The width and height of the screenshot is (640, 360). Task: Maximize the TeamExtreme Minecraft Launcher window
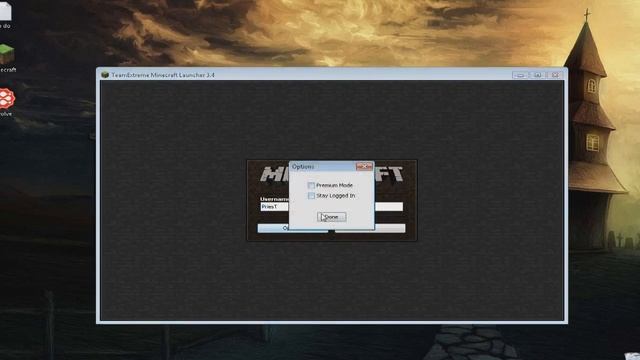(538, 75)
